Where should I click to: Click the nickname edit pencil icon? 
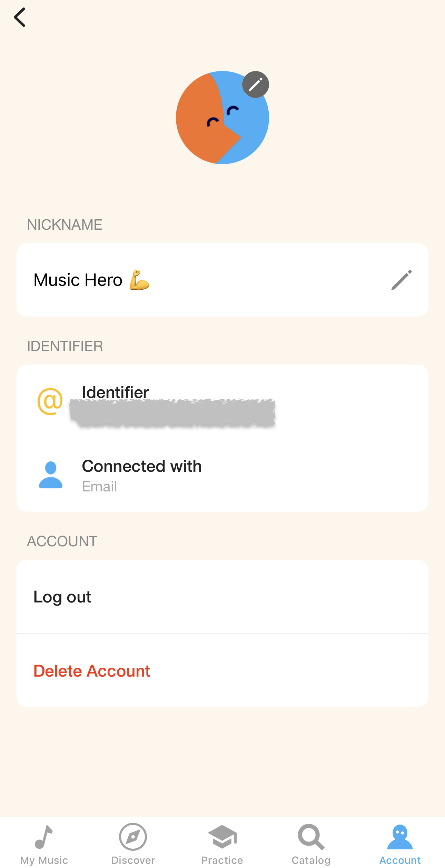(402, 280)
